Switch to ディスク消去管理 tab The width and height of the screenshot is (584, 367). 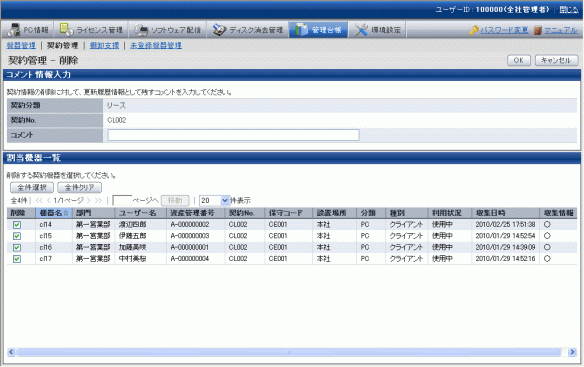click(x=248, y=30)
